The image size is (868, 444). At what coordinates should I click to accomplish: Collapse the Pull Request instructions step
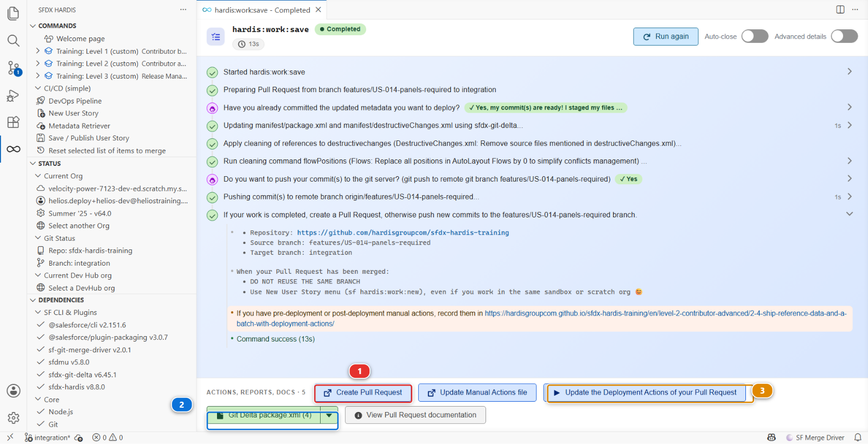850,214
